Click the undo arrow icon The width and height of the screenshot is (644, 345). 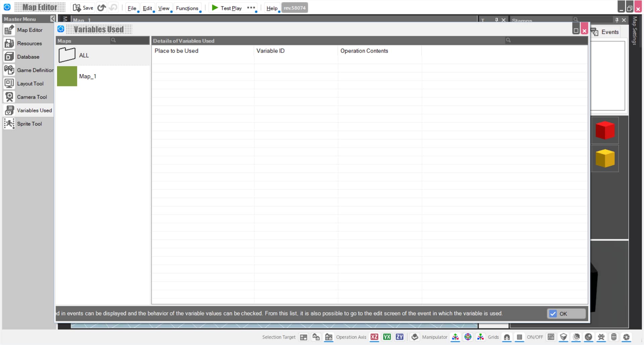102,7
